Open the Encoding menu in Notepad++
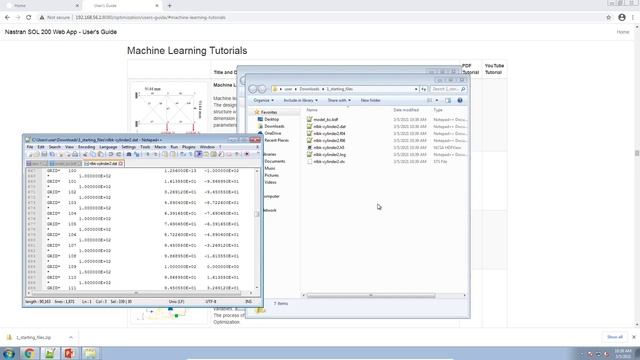Image resolution: width=640 pixels, height=360 pixels. 87,147
